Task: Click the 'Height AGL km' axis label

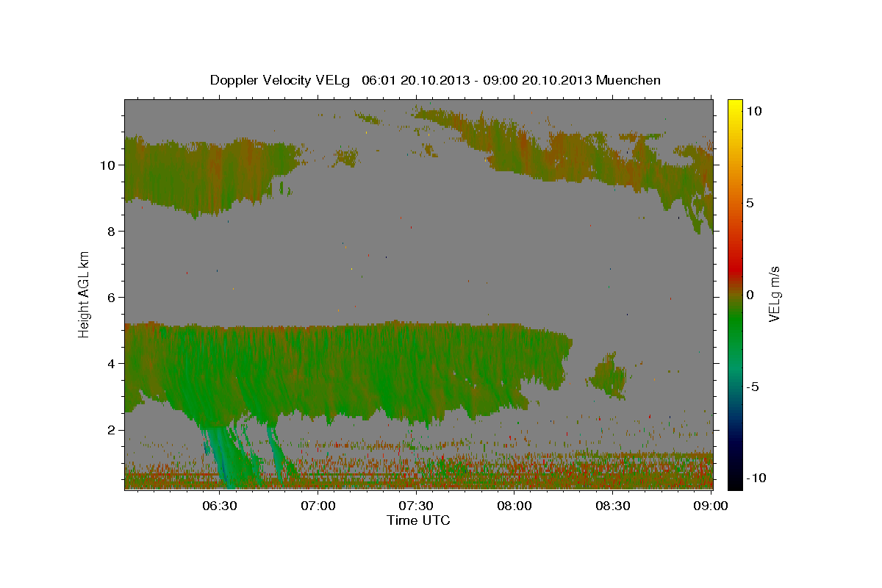Action: point(85,294)
